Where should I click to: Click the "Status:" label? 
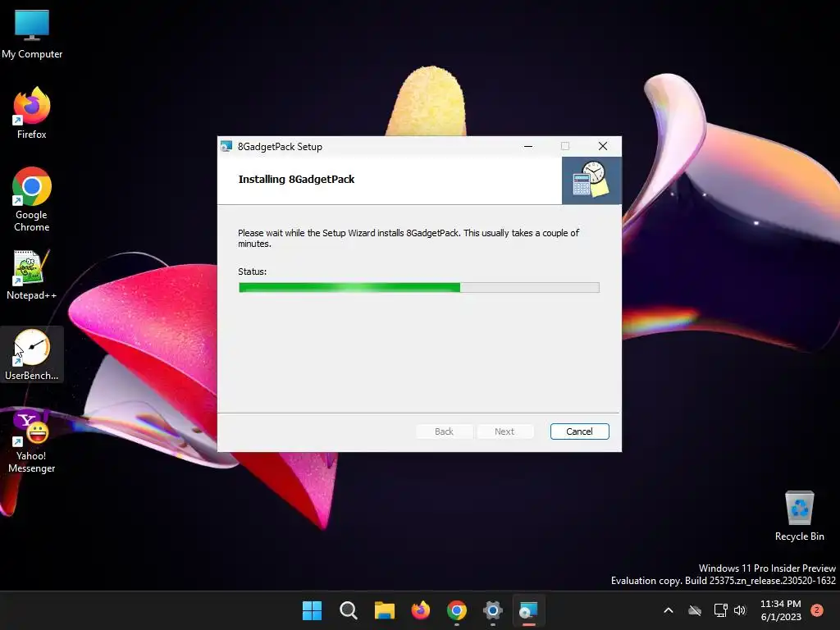[x=253, y=272]
